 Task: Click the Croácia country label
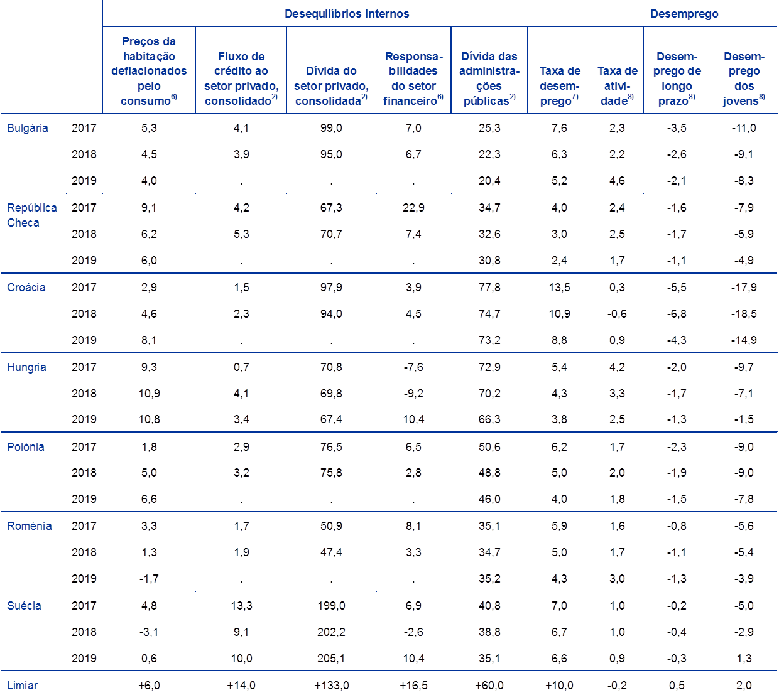pos(26,288)
